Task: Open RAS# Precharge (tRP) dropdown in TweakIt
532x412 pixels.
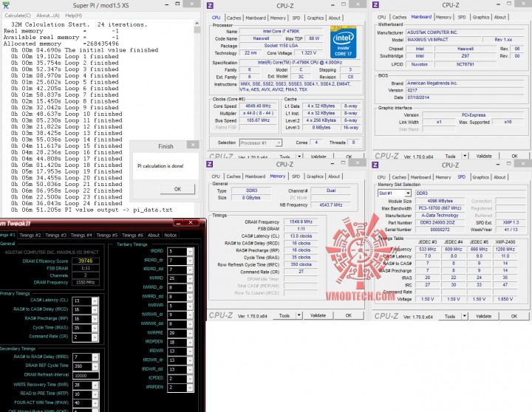Action: (x=95, y=319)
